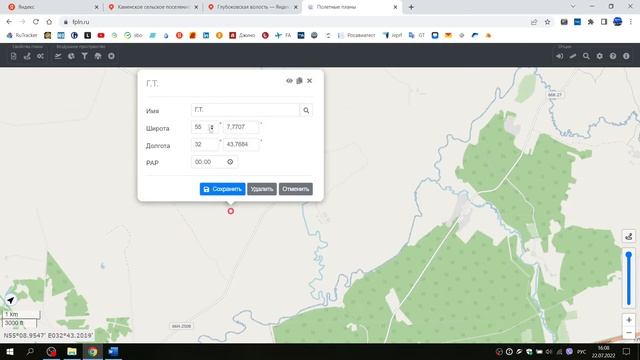Switch to the Глубоковская волость tab

(252, 7)
